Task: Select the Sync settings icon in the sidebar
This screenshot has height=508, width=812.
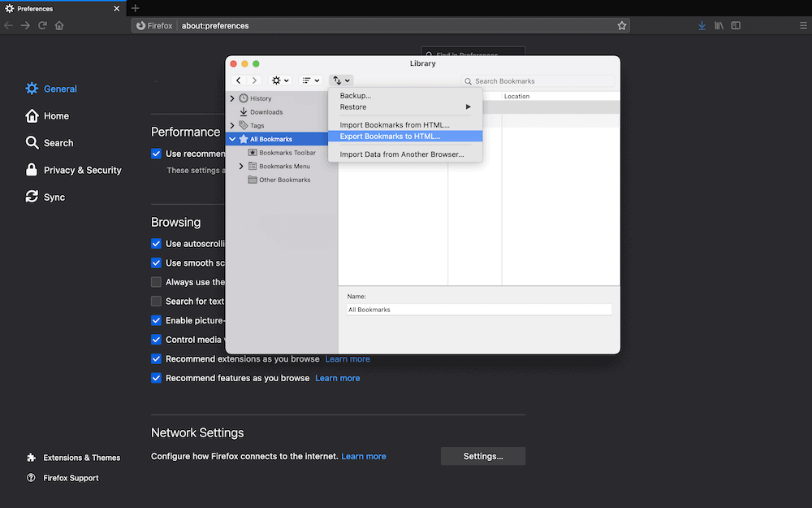Action: click(x=32, y=197)
